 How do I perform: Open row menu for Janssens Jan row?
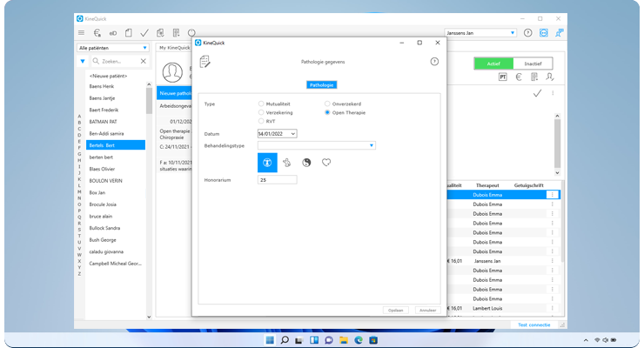click(553, 261)
